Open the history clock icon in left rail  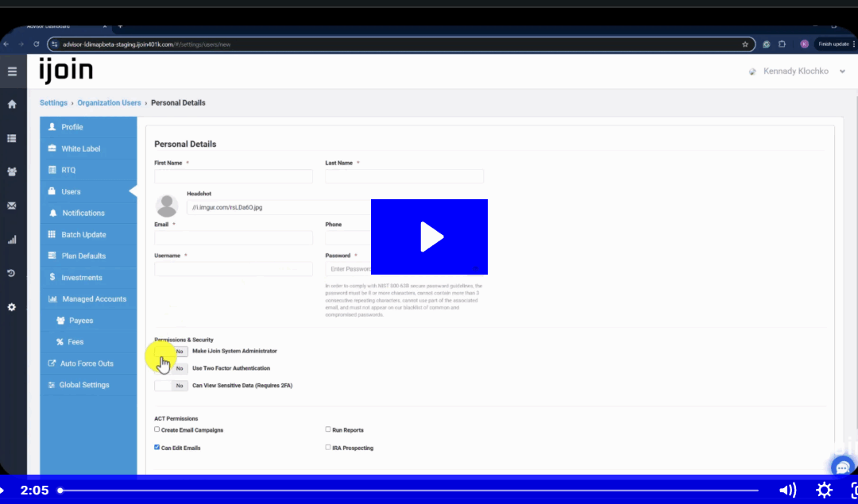pyautogui.click(x=11, y=273)
